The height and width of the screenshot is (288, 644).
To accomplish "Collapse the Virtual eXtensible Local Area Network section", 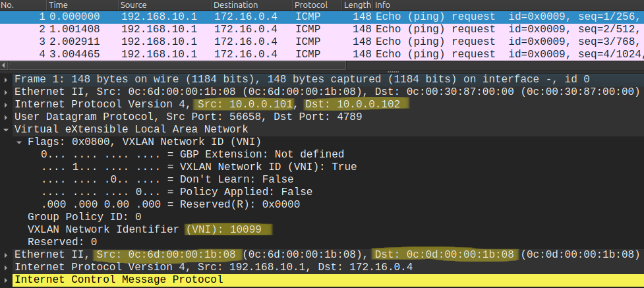I will [6, 129].
